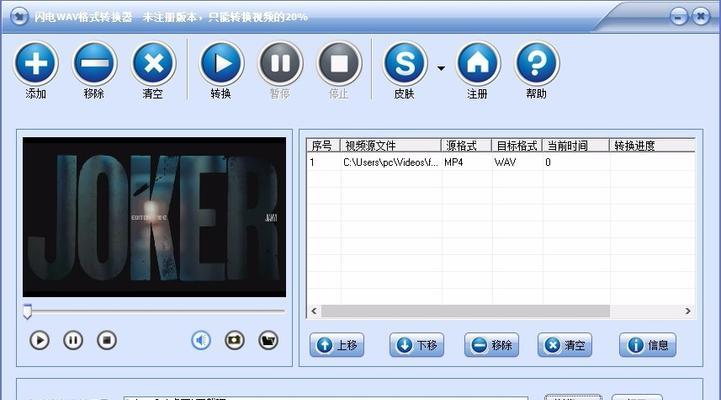Start conversion with the 转换 play icon
This screenshot has width=721, height=400.
click(x=222, y=63)
